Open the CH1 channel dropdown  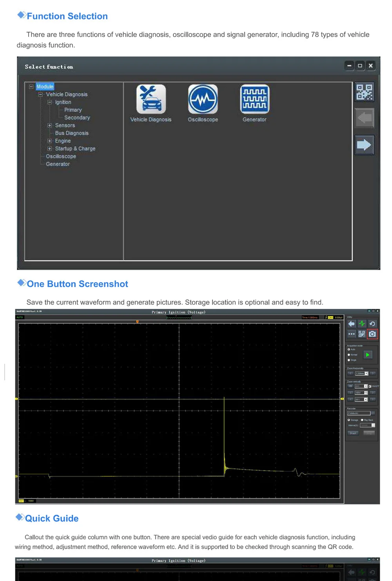[x=365, y=386]
